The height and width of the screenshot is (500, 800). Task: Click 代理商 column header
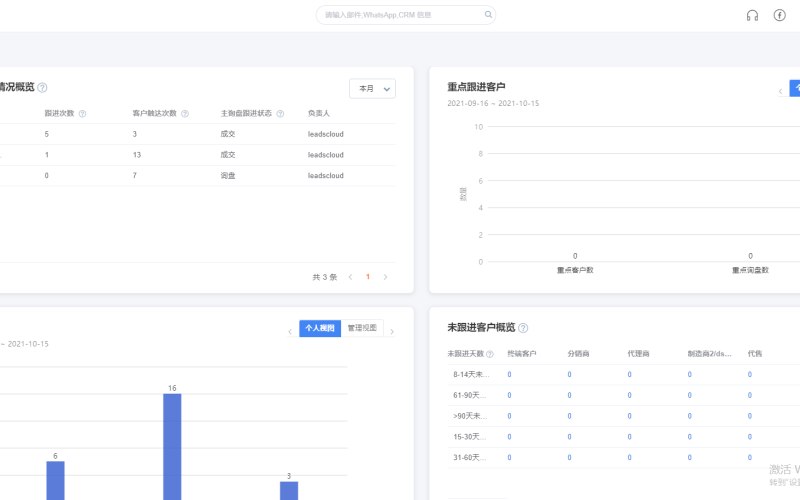[638, 354]
